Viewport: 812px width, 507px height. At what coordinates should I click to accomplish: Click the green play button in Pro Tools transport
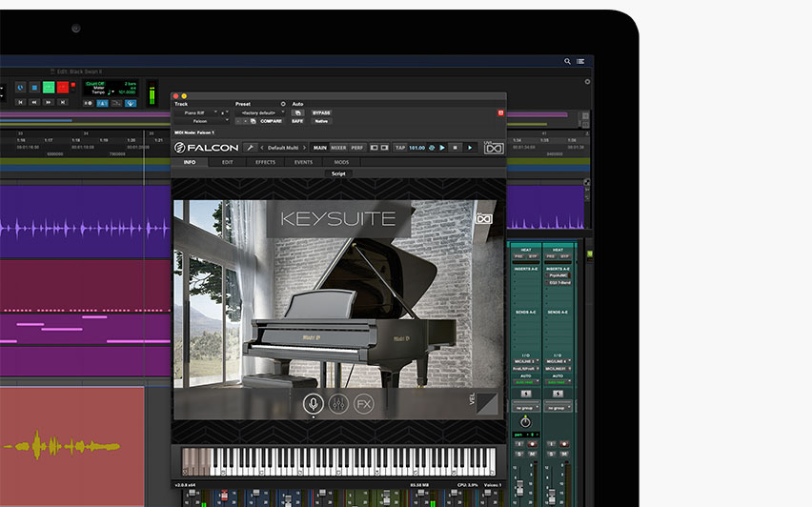(x=49, y=87)
